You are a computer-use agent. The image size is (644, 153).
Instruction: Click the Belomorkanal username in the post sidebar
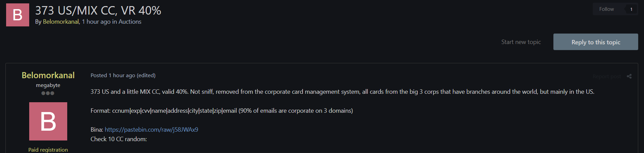point(48,75)
